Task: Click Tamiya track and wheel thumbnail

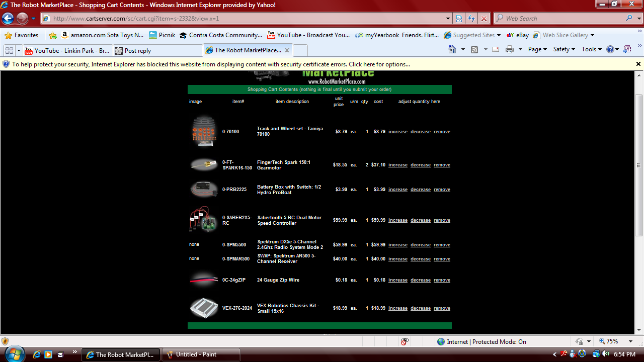Action: tap(204, 131)
